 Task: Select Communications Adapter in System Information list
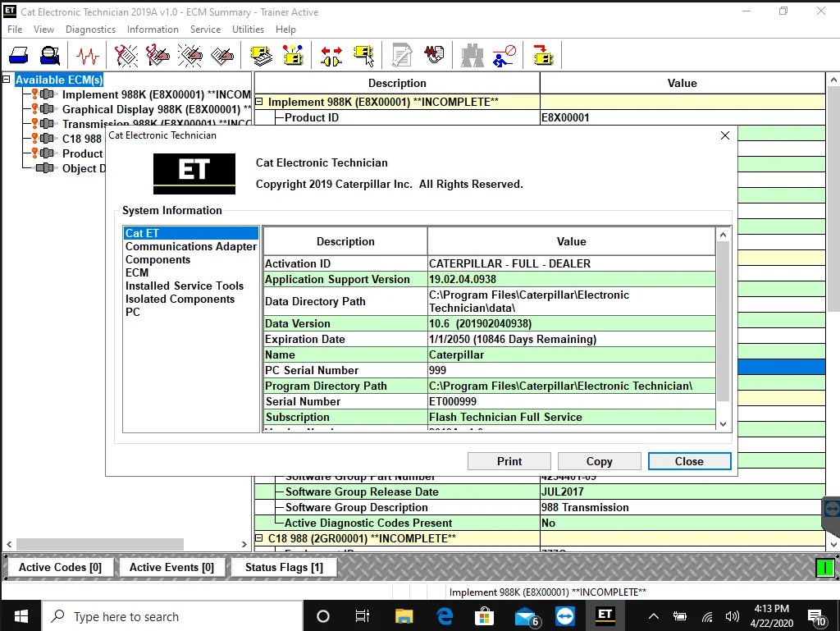coord(191,246)
